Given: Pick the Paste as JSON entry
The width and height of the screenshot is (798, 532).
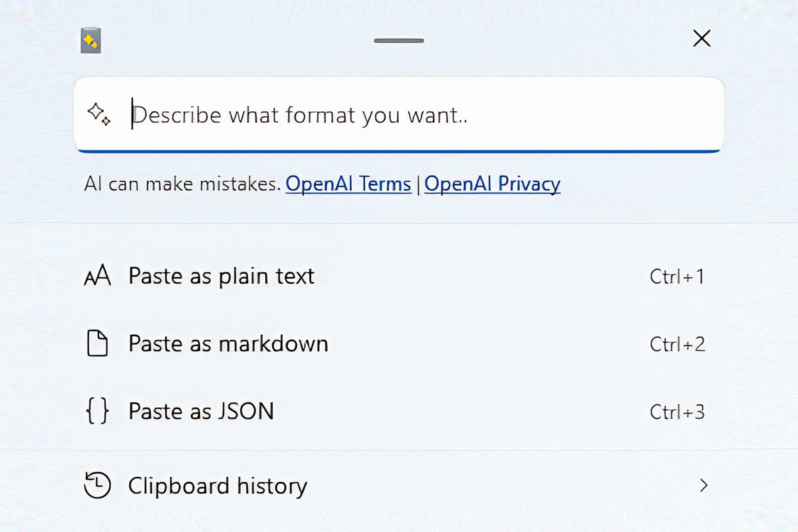Looking at the screenshot, I should click(x=201, y=411).
